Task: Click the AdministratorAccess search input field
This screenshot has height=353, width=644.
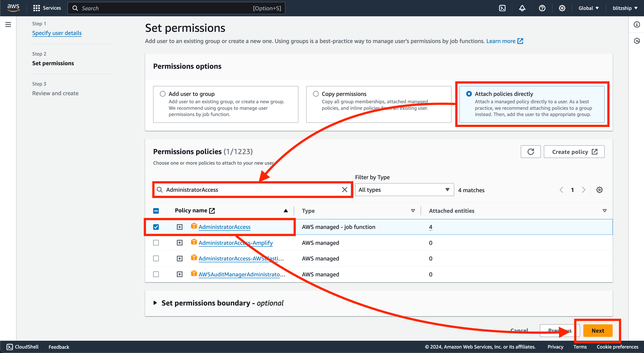Action: tap(253, 189)
